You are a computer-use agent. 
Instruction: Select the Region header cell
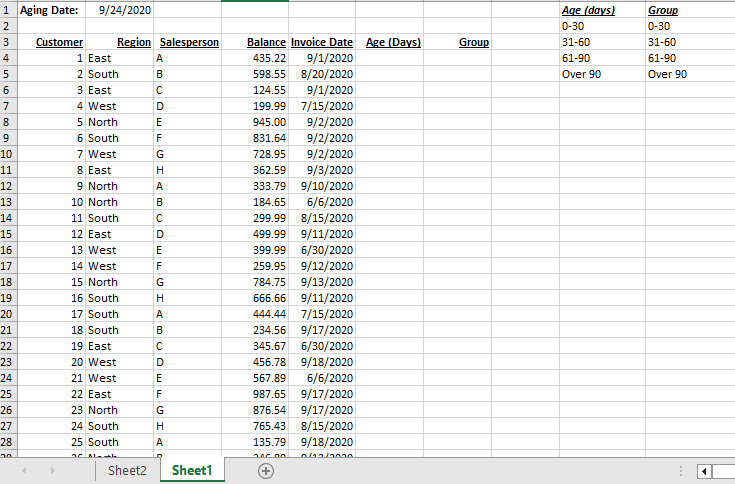(x=120, y=42)
